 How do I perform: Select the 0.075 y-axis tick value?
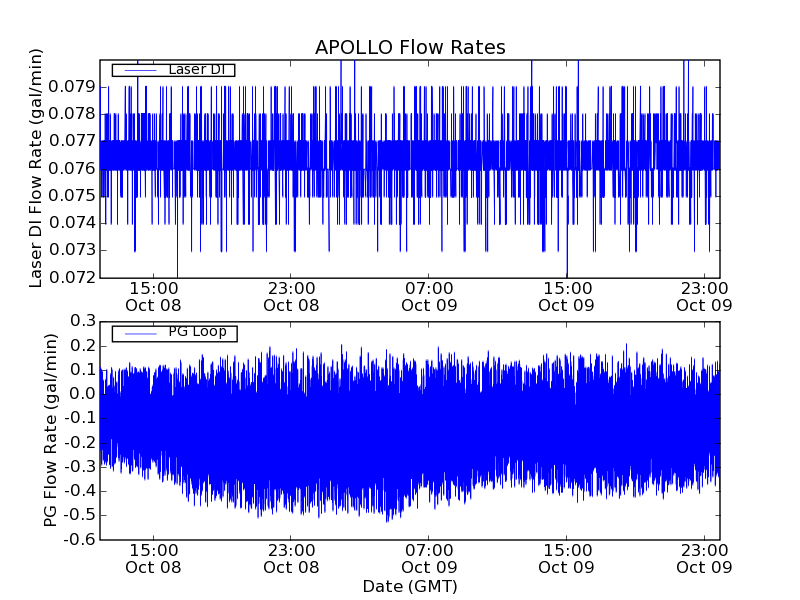point(72,195)
